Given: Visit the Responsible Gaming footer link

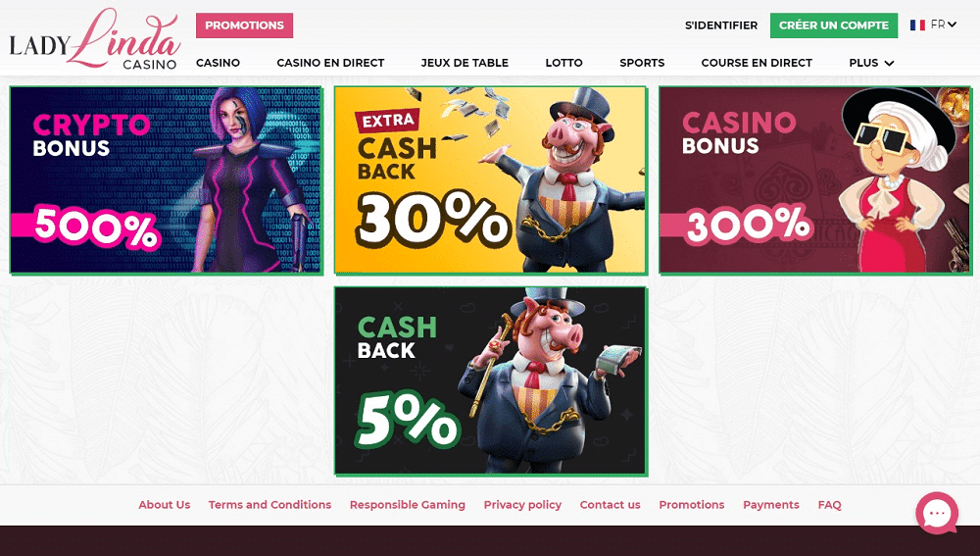Looking at the screenshot, I should point(408,505).
